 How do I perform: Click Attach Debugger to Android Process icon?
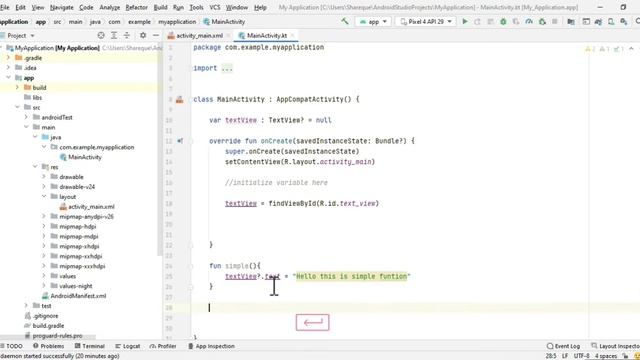point(542,22)
